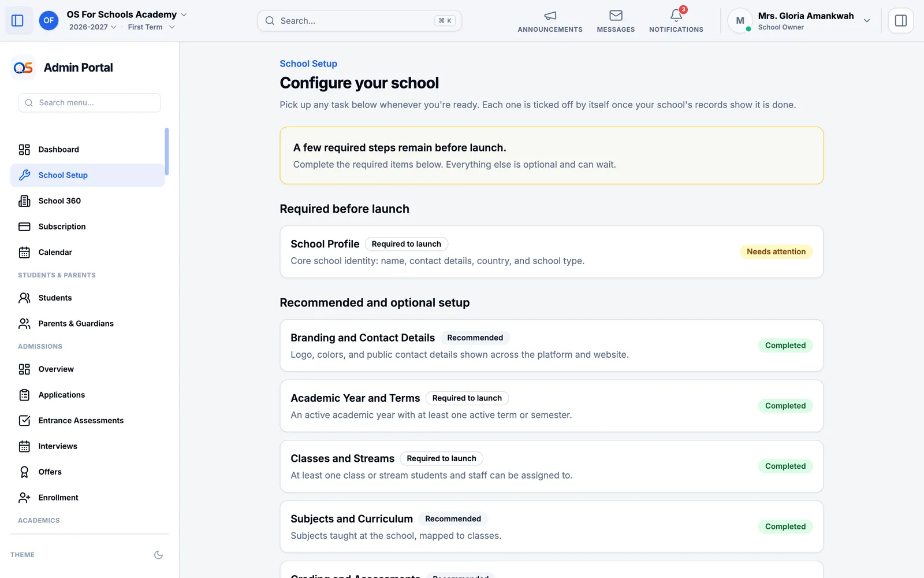Click the Applications clipboard icon
Viewport: 924px width, 578px height.
(24, 395)
